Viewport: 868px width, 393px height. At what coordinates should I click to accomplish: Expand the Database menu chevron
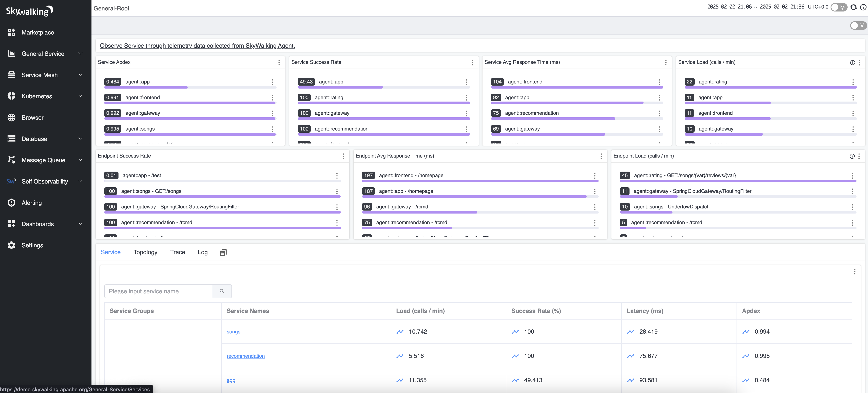[80, 138]
